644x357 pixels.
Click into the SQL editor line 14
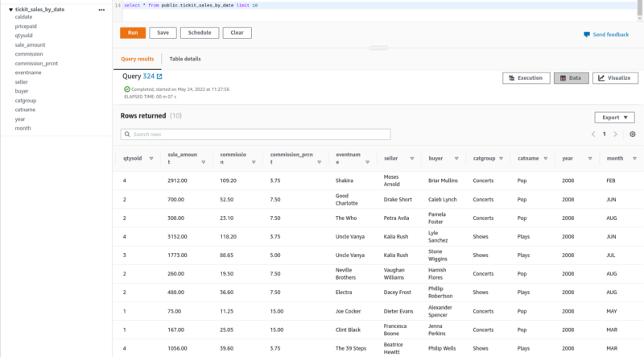[380, 6]
